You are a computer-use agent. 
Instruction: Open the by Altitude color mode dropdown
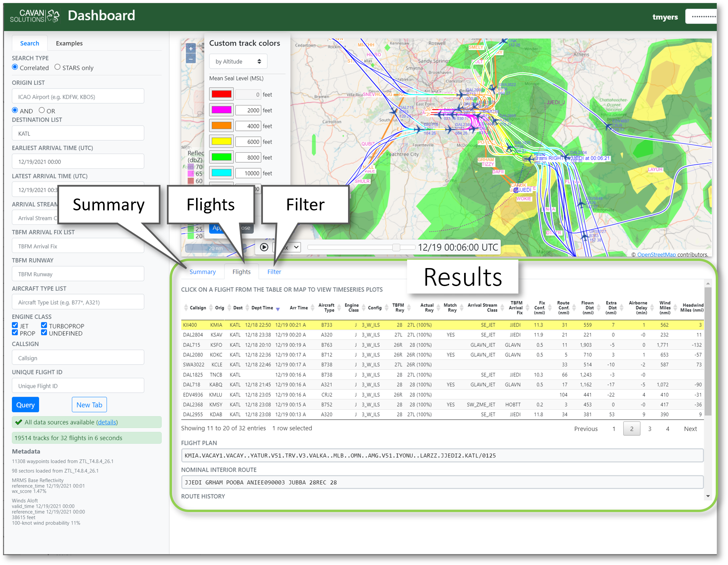[x=238, y=61]
